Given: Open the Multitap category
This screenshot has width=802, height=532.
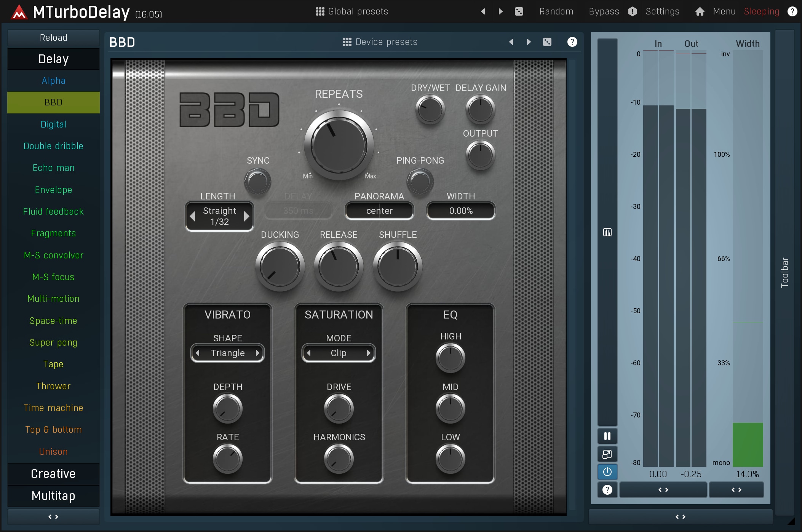Looking at the screenshot, I should click(53, 496).
